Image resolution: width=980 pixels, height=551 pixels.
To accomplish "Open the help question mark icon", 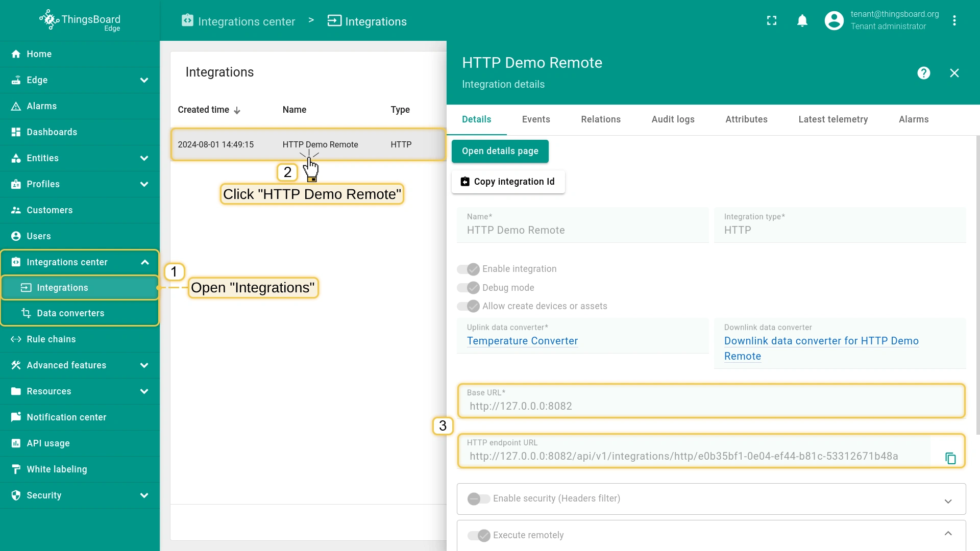I will click(x=923, y=73).
